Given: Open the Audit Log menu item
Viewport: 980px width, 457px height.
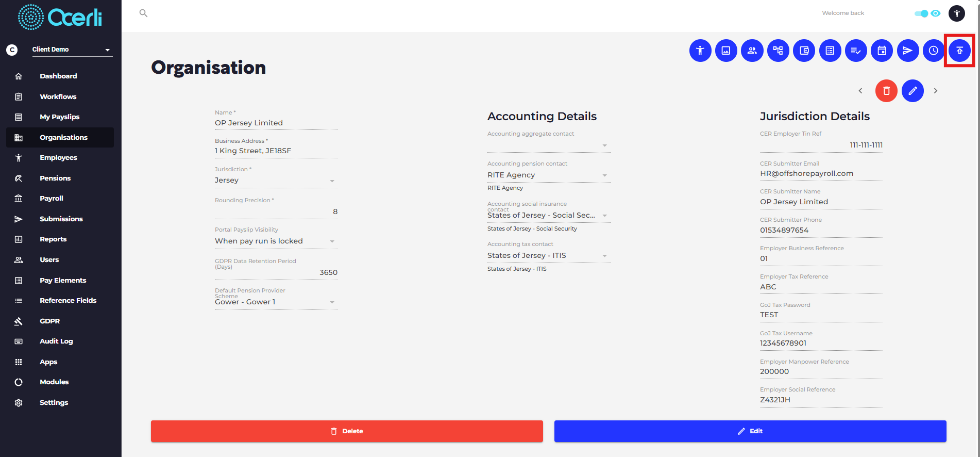Looking at the screenshot, I should tap(60, 341).
